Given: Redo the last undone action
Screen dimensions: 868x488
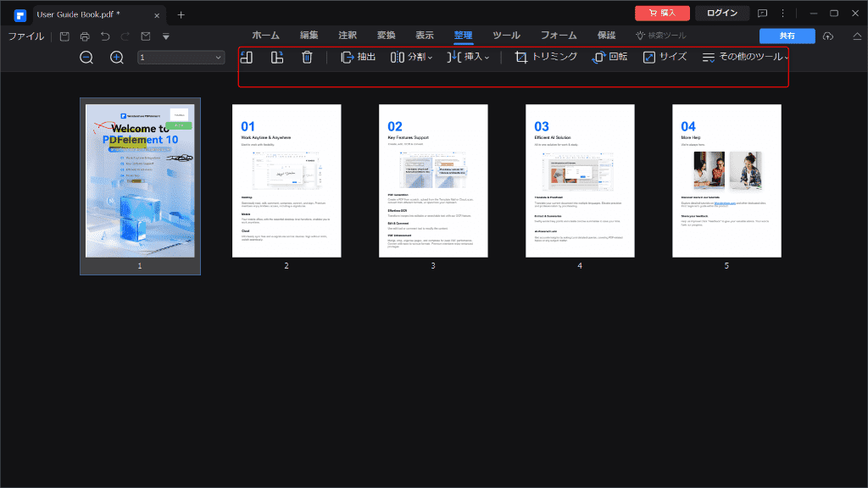Looking at the screenshot, I should point(125,36).
